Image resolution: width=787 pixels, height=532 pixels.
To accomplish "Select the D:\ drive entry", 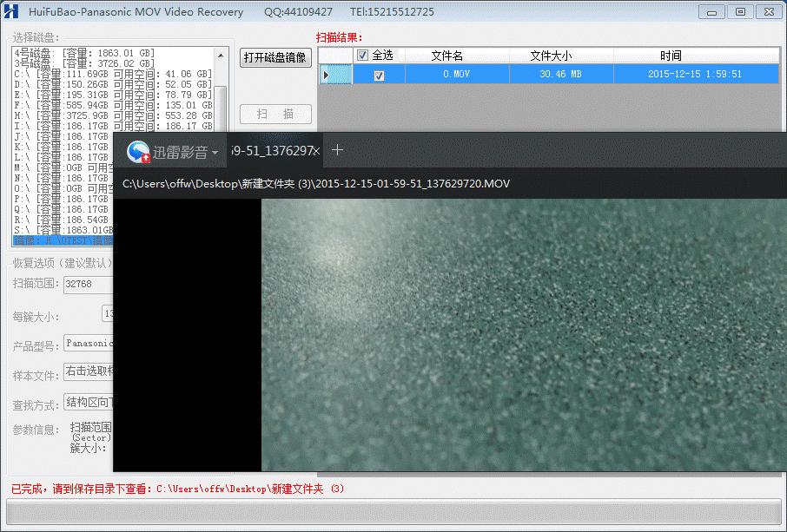I will click(x=113, y=85).
